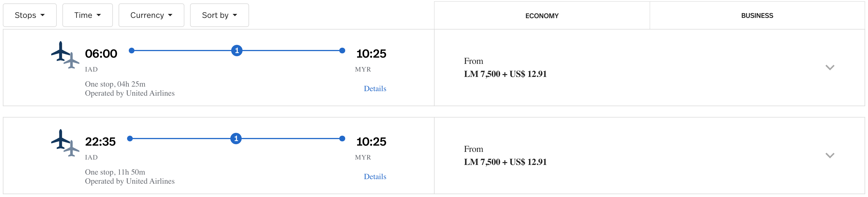Click the arrival dot on the 06:00 flight route
The width and height of the screenshot is (868, 197).
click(x=342, y=51)
